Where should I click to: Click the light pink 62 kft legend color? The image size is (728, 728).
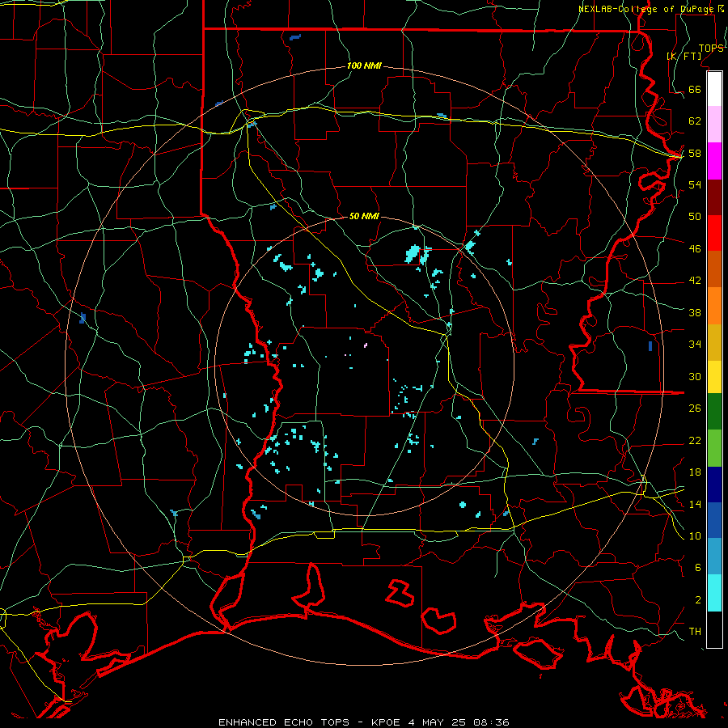(x=714, y=125)
